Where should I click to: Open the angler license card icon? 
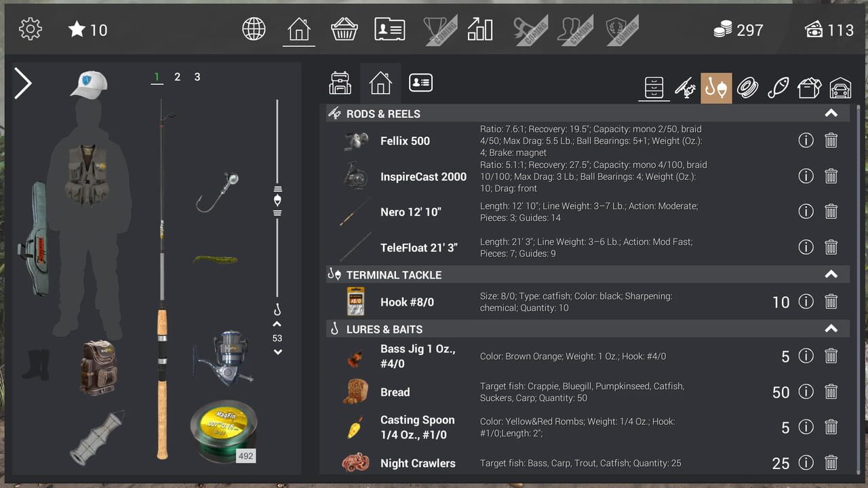[x=420, y=82]
